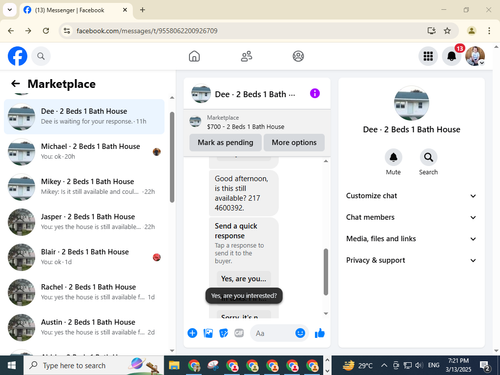Show hidden system tray icons chevron
Image resolution: width=500 pixels, height=375 pixels.
(x=384, y=365)
